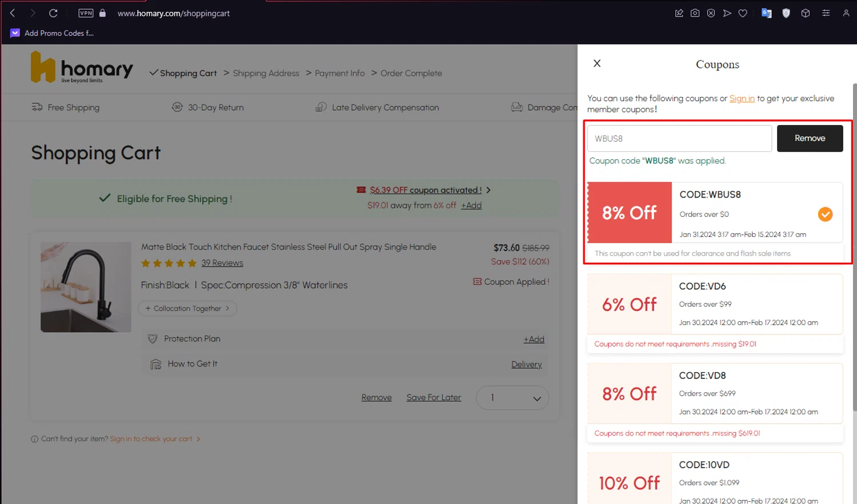Add a Protection Plan
This screenshot has width=857, height=504.
pos(534,339)
